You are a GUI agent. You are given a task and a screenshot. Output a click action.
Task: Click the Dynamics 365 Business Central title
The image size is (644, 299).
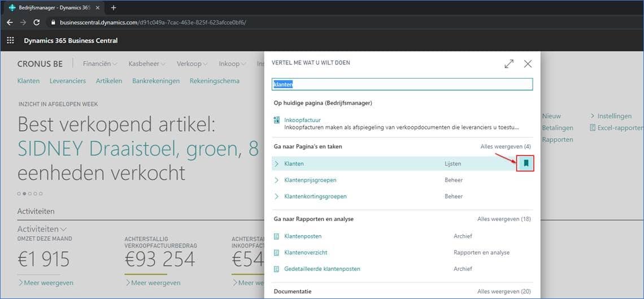[71, 40]
